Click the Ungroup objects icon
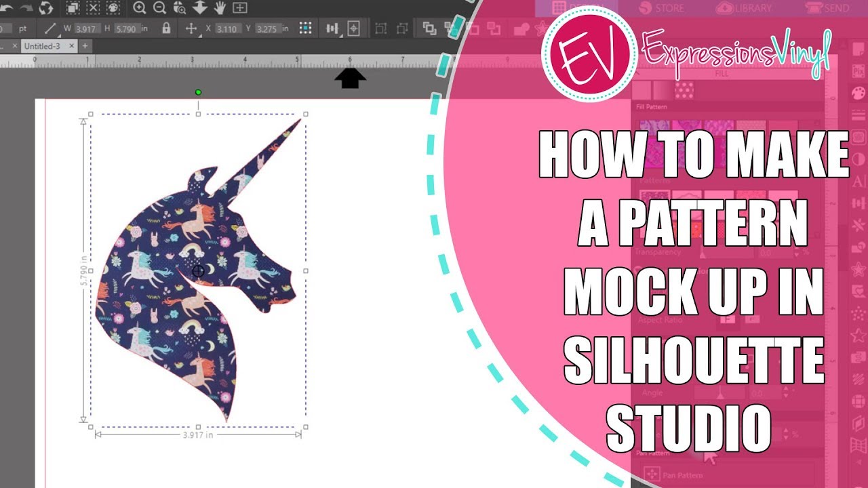 tap(402, 28)
